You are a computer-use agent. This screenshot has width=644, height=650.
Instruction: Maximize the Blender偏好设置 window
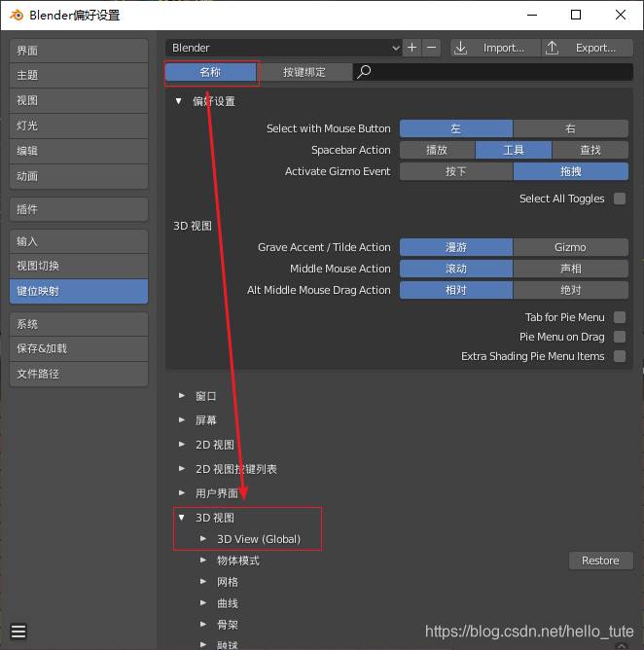[x=576, y=15]
